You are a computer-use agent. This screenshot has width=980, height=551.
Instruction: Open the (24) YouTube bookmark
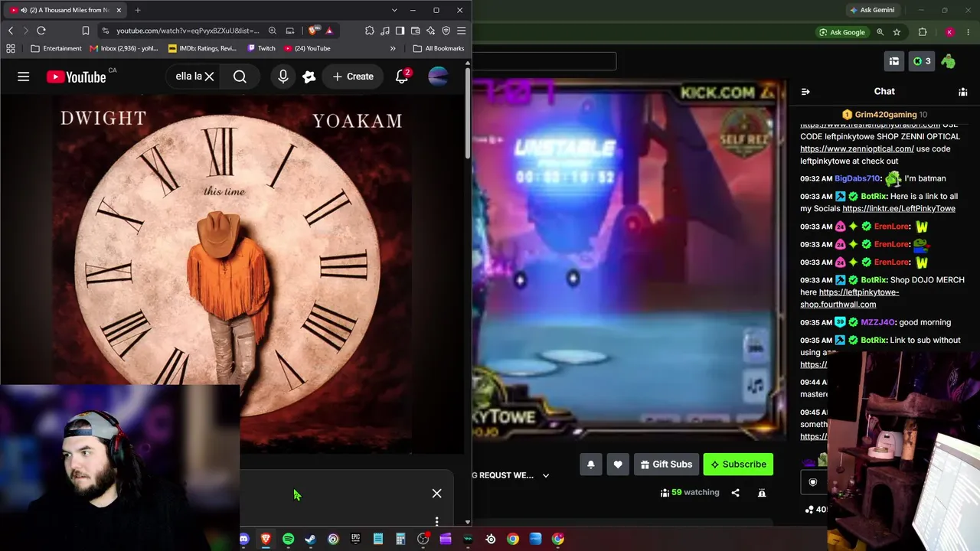pos(307,48)
